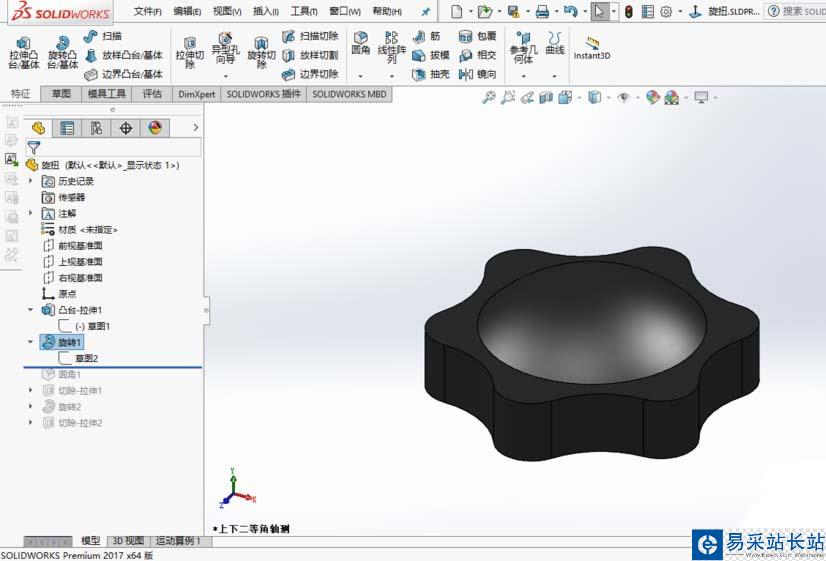Click the Print icon
Viewport: 826px width, 561px height.
(542, 12)
